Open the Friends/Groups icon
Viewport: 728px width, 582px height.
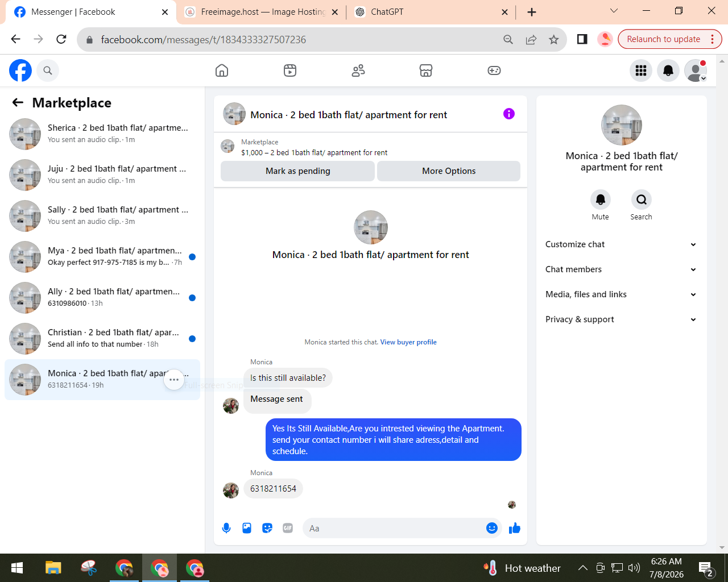(358, 70)
